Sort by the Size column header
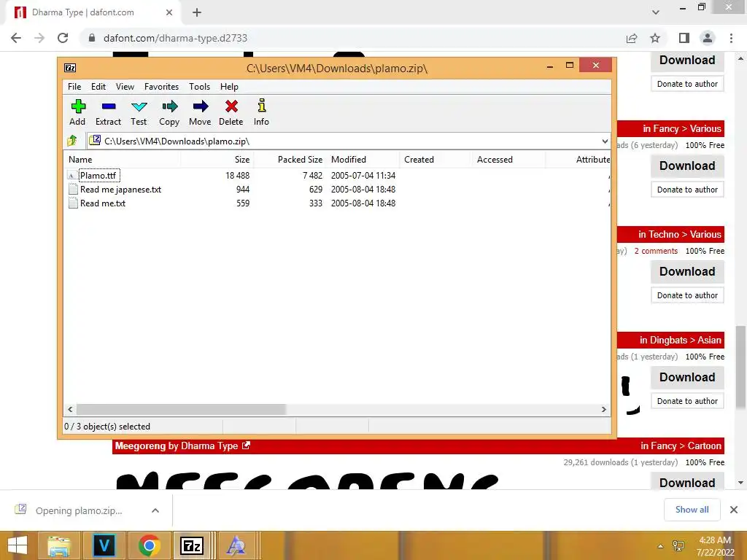 pyautogui.click(x=217, y=160)
